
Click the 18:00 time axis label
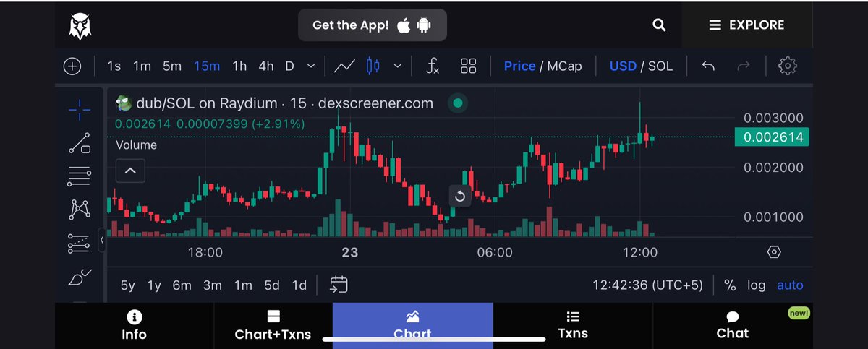[x=205, y=253]
